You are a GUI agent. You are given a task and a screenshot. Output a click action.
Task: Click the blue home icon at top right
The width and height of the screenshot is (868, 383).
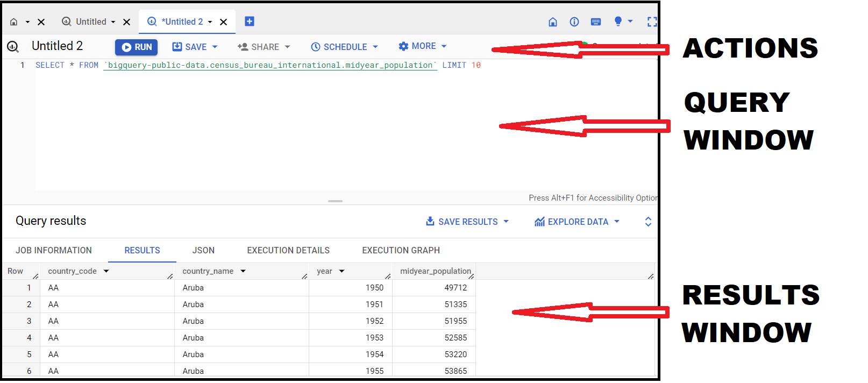coord(553,22)
